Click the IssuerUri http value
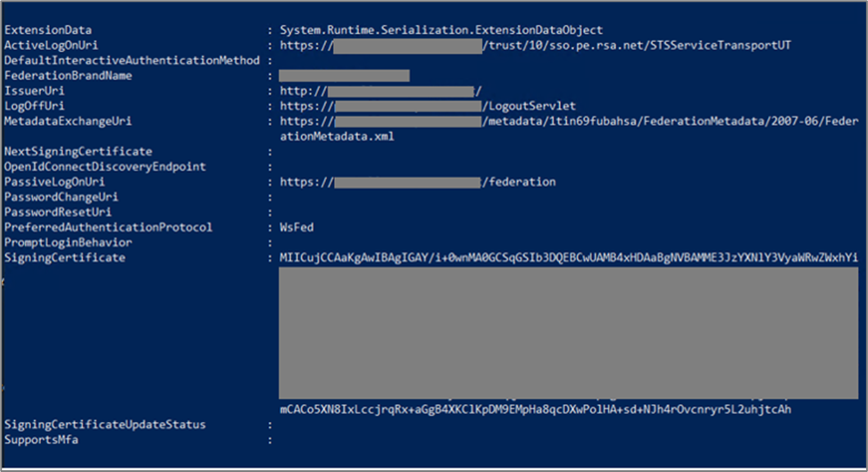 [x=380, y=90]
